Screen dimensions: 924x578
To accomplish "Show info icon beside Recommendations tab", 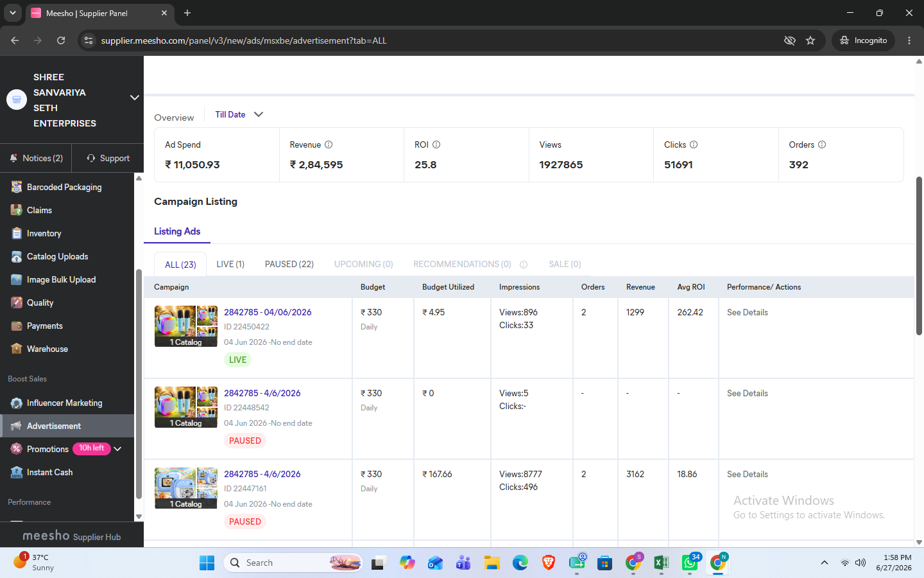I will click(524, 265).
